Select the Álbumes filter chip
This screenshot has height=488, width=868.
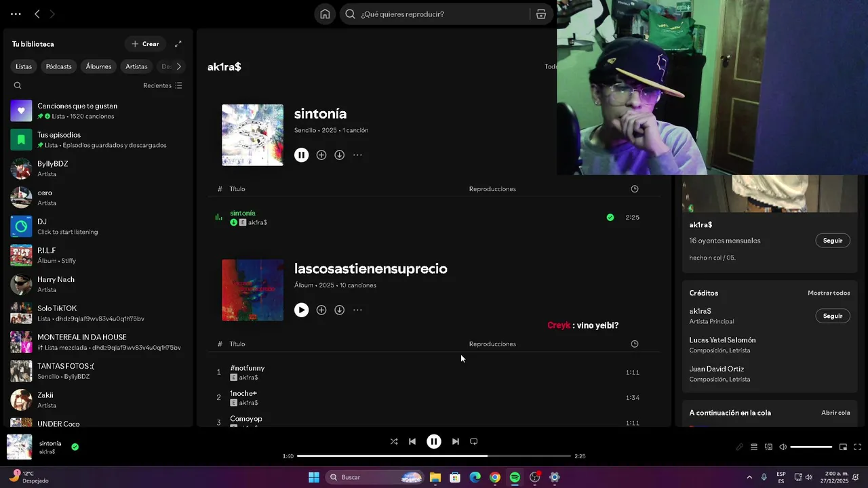[98, 66]
